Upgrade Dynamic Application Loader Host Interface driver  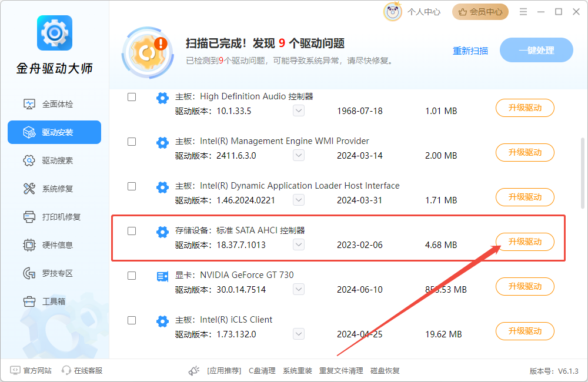(x=525, y=197)
